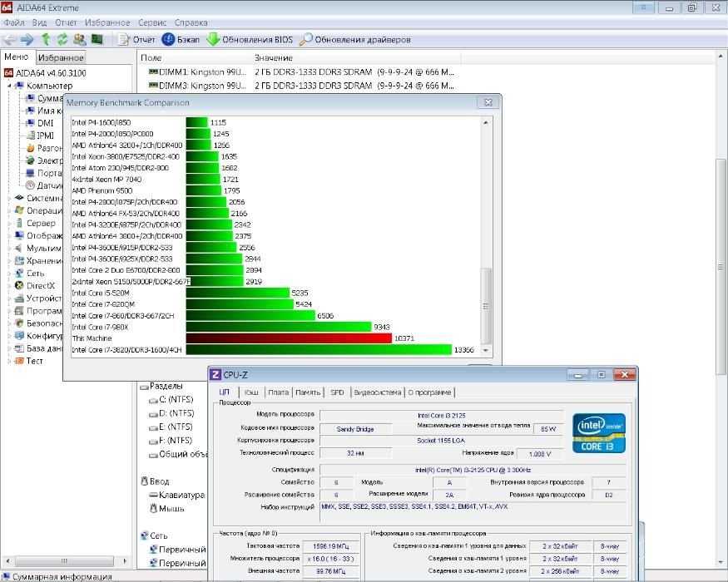Go back with the left arrow toolbar icon
This screenshot has height=582, width=728.
click(10, 40)
